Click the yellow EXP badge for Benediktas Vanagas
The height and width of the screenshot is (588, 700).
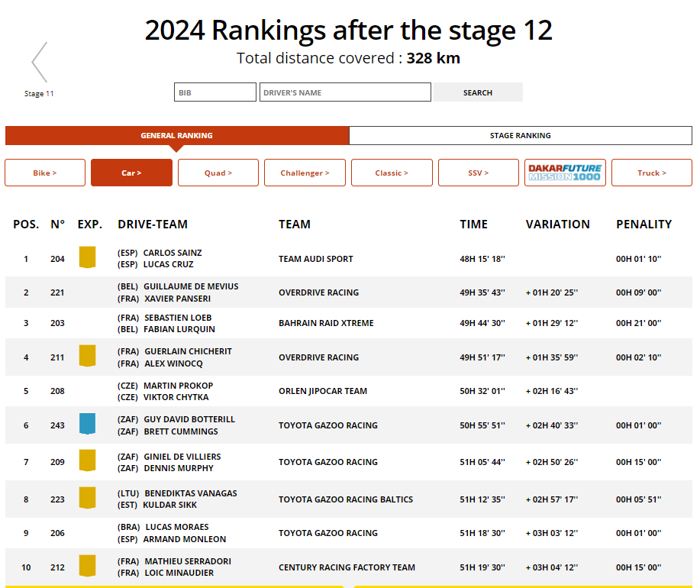point(87,498)
